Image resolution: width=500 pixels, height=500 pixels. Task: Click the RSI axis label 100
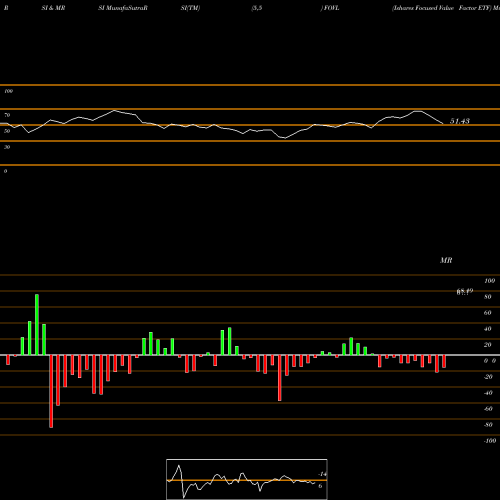(x=8, y=91)
